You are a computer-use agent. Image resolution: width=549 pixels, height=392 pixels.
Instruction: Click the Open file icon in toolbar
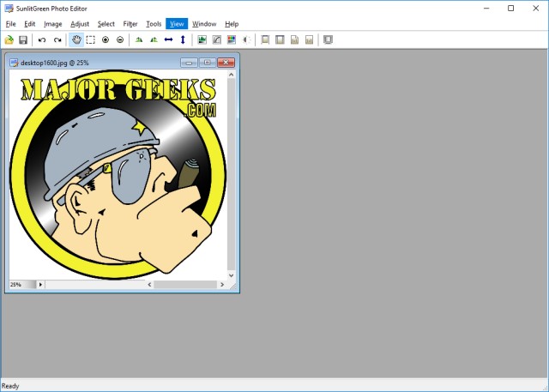pyautogui.click(x=9, y=39)
